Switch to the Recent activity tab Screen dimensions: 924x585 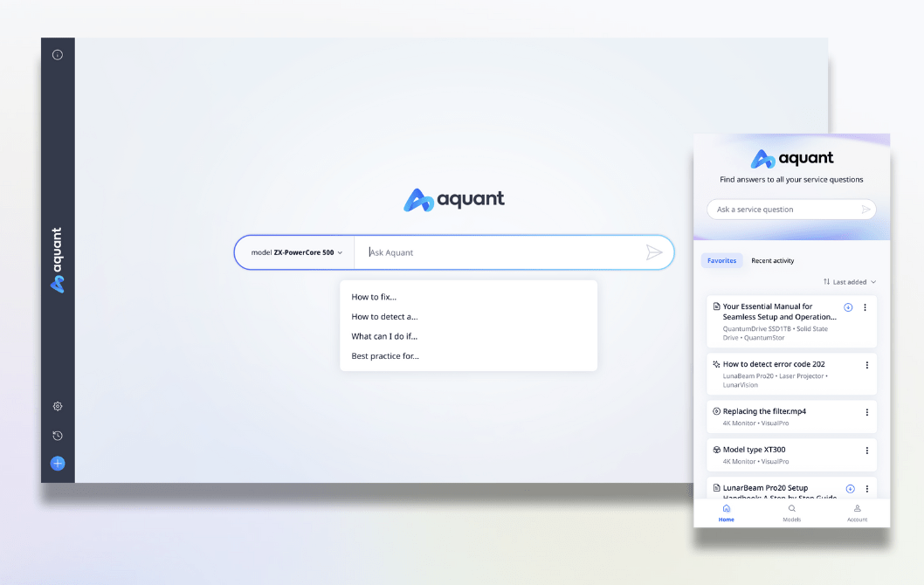tap(773, 260)
